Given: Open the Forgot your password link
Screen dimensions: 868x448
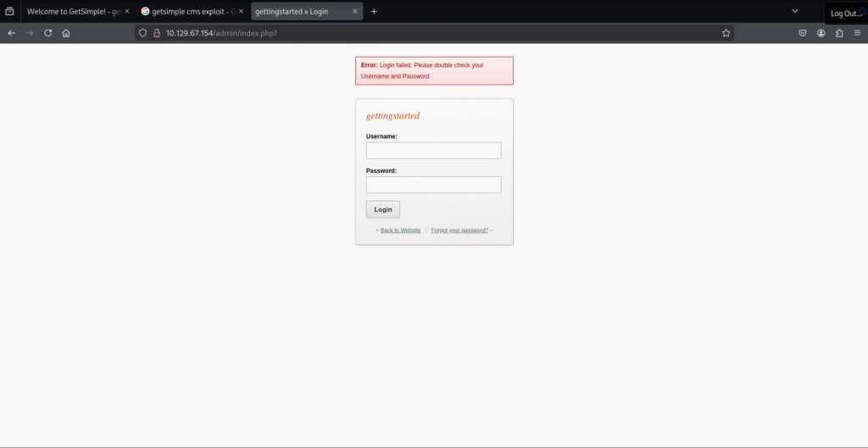Looking at the screenshot, I should click(x=459, y=230).
